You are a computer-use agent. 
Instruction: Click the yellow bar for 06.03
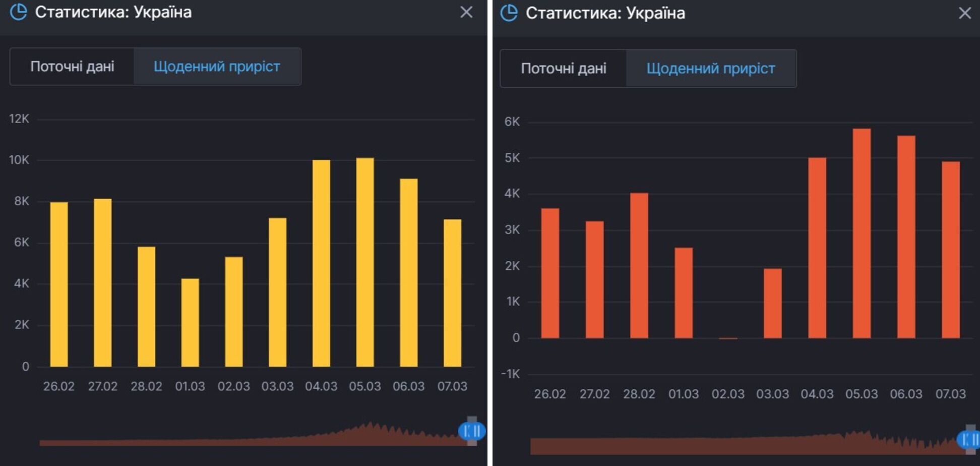pos(409,273)
